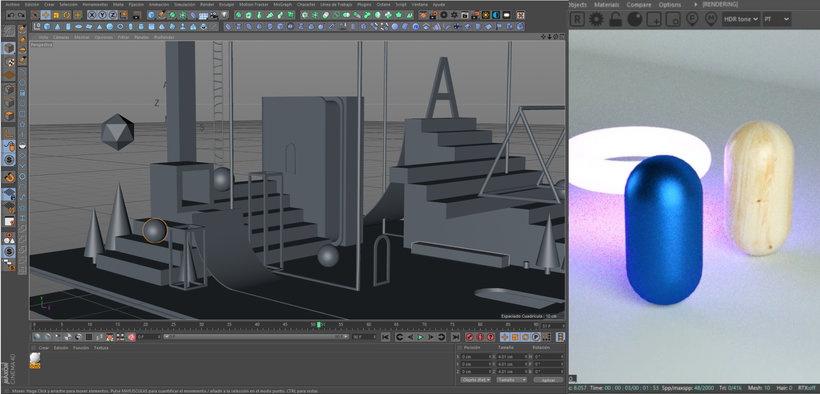
Task: Enable Octane render region icon
Action: click(x=654, y=19)
